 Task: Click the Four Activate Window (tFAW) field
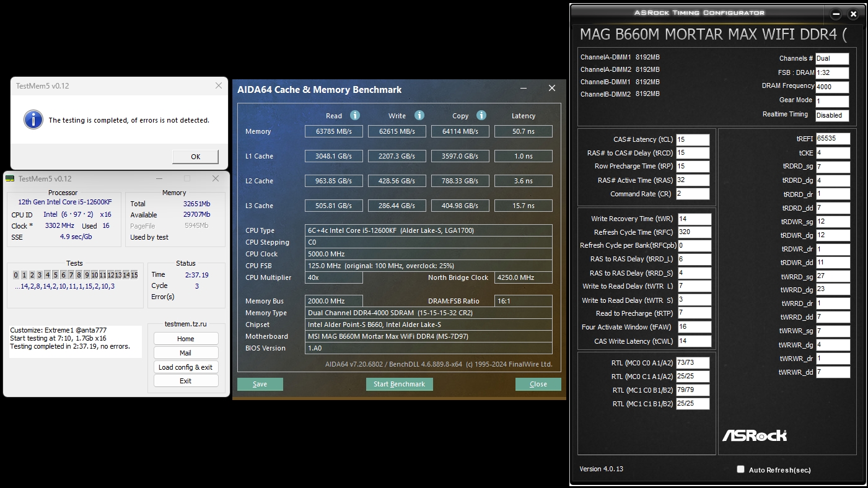(x=695, y=327)
